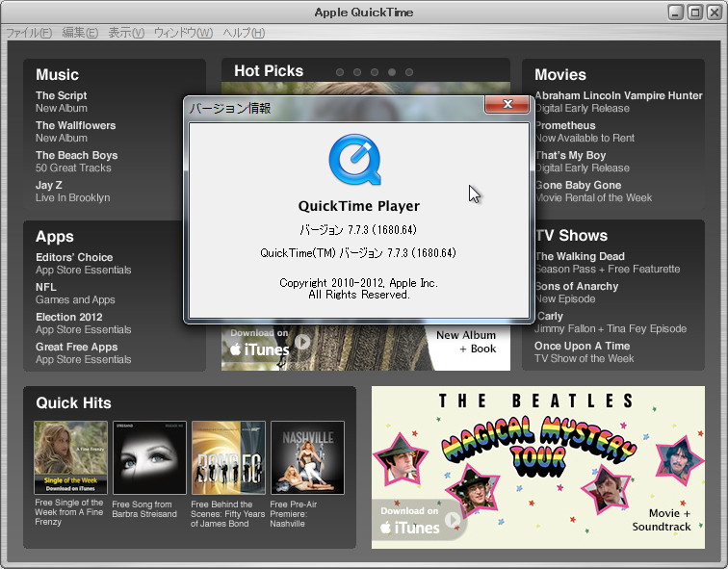Close the バージョン情報 dialog
This screenshot has height=569, width=728.
(507, 104)
